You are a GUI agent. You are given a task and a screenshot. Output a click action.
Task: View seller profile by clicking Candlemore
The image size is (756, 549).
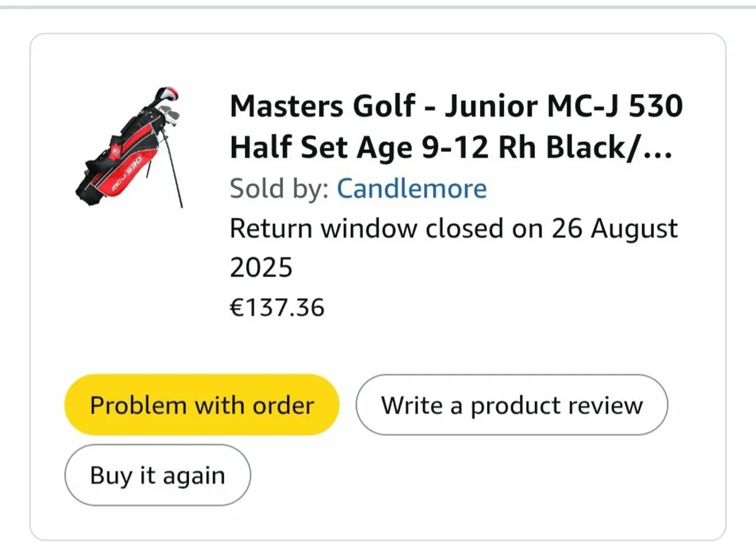[411, 188]
